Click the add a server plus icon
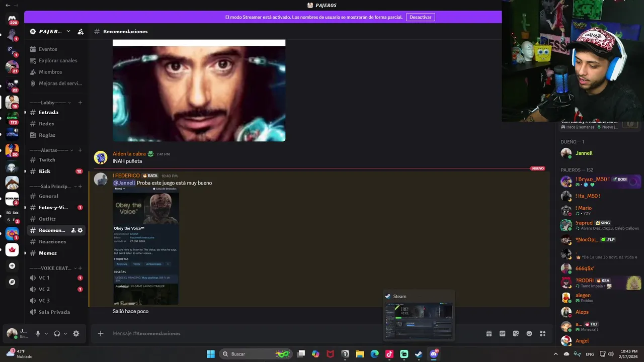This screenshot has height=362, width=644. (x=12, y=266)
